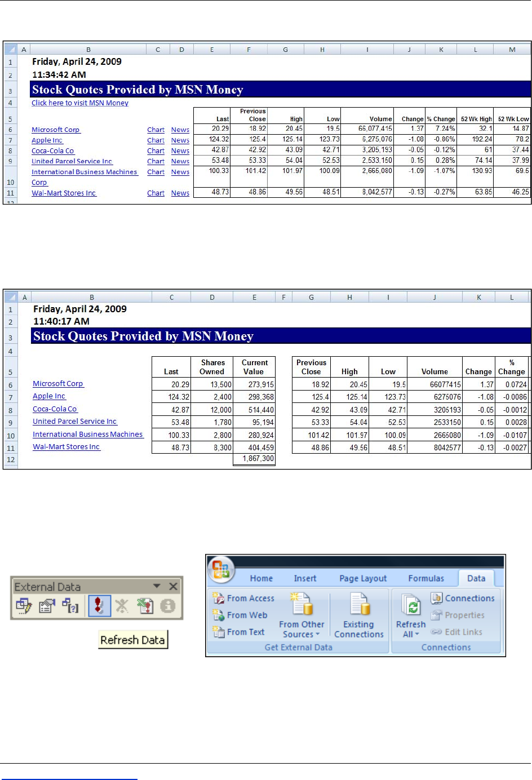
Task: Select row 12 header in the 11:40:17 AM sheet
Action: (10, 460)
